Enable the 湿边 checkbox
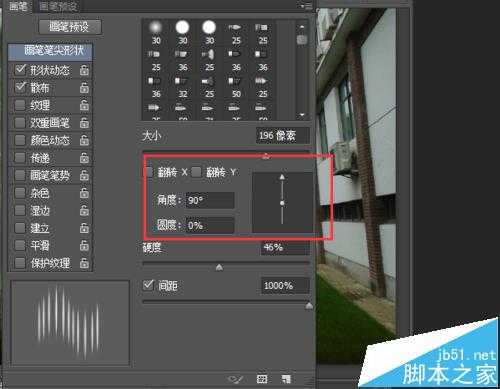 click(x=20, y=210)
